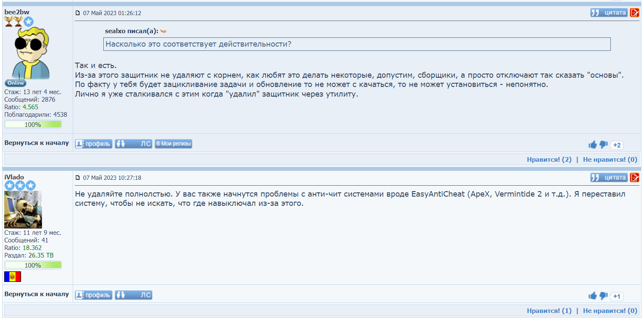Click thumbs up on iVlado's post
The image size is (644, 318).
(x=592, y=296)
